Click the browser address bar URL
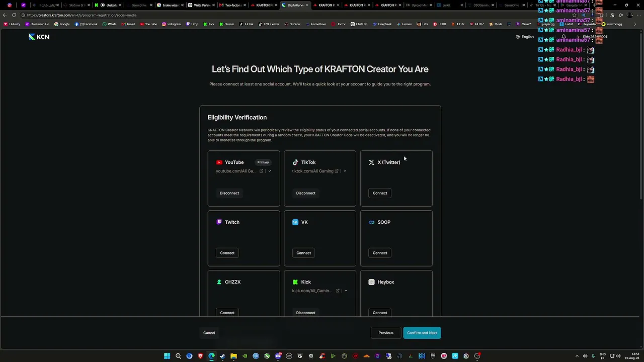Viewport: 644px width, 362px height. coord(82,15)
